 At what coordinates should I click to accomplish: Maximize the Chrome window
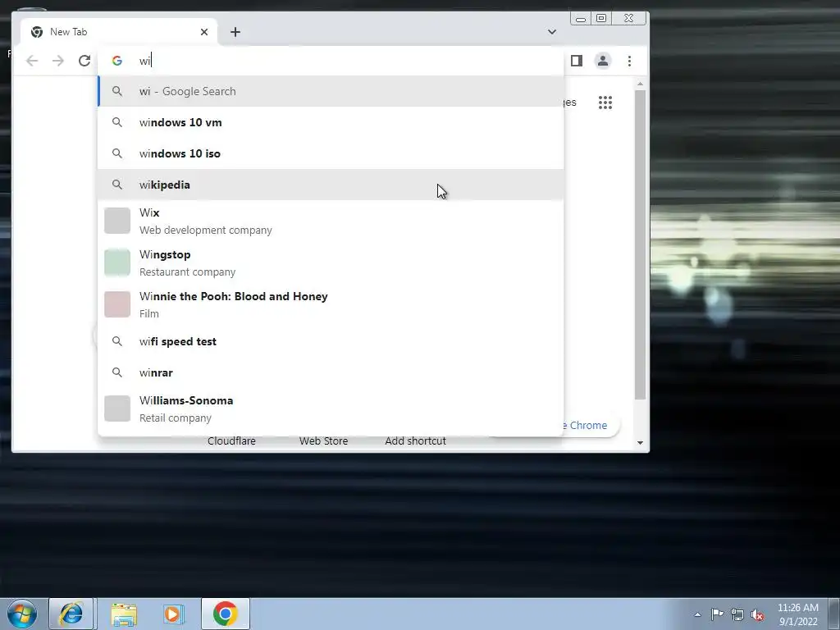[601, 19]
